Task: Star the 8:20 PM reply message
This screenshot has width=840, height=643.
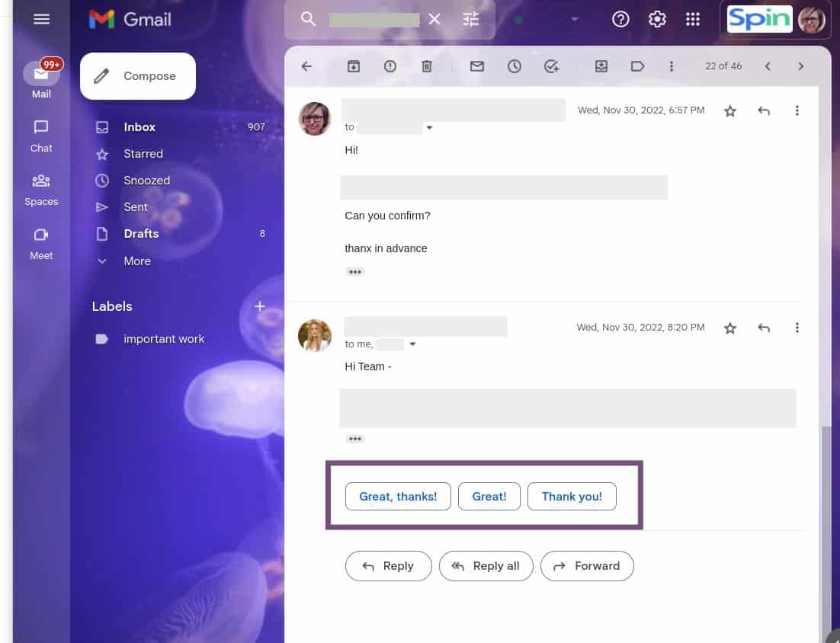Action: pos(729,327)
